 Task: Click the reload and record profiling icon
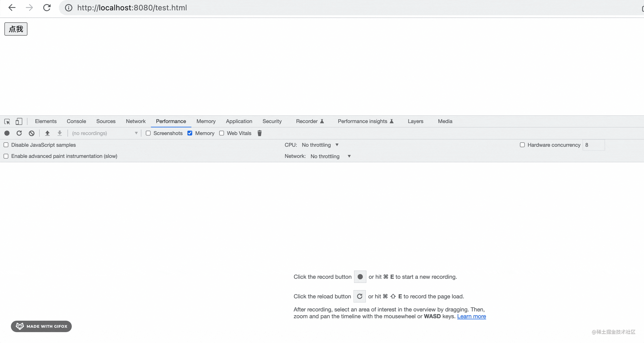pyautogui.click(x=19, y=133)
